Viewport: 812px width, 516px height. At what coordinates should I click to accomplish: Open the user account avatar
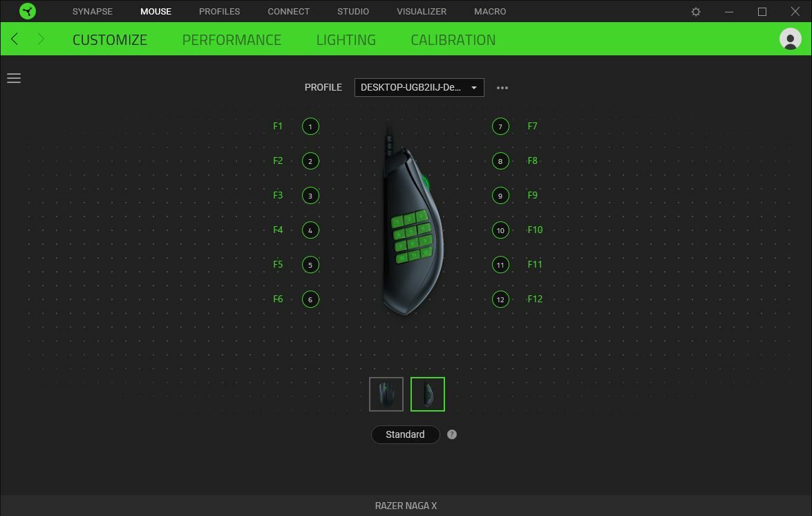[789, 39]
